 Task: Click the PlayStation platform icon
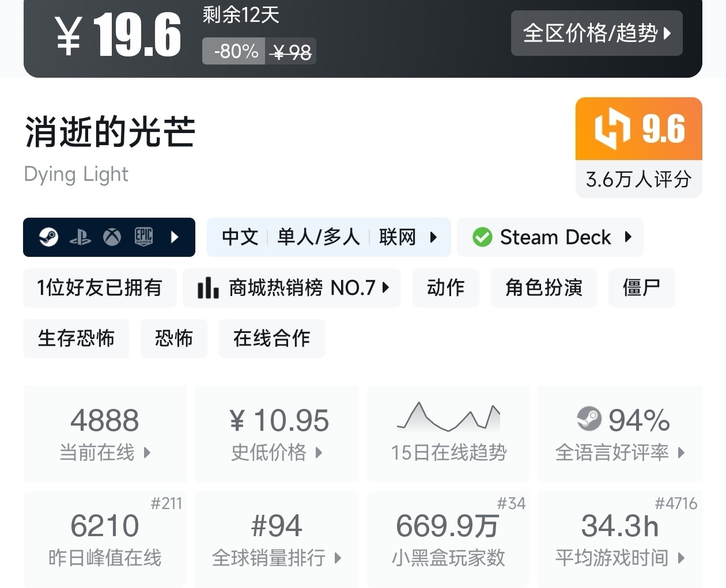[x=80, y=237]
